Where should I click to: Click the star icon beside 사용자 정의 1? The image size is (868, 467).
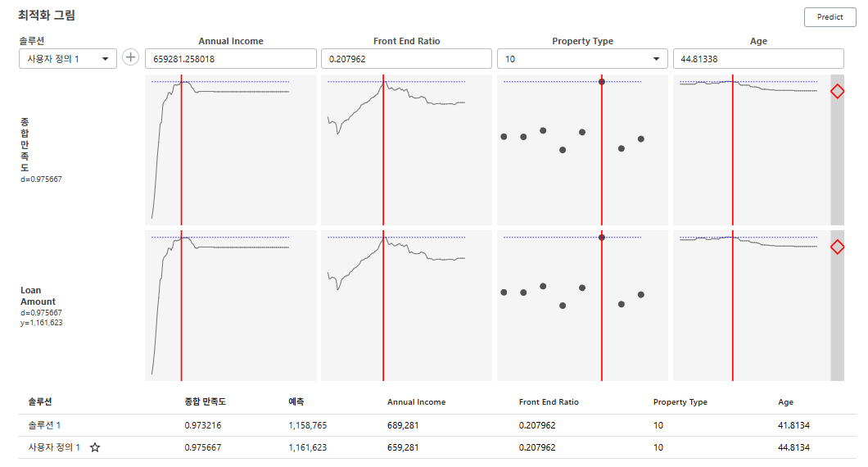pos(95,447)
